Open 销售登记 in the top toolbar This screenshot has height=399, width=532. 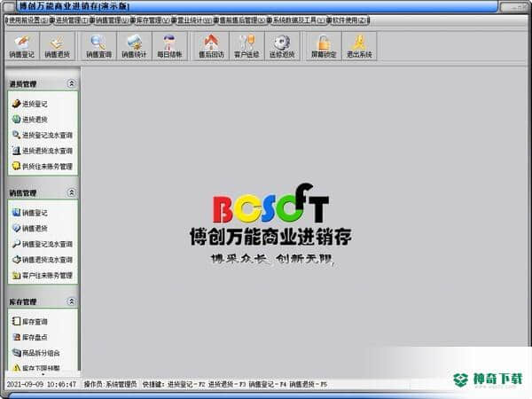tap(21, 46)
